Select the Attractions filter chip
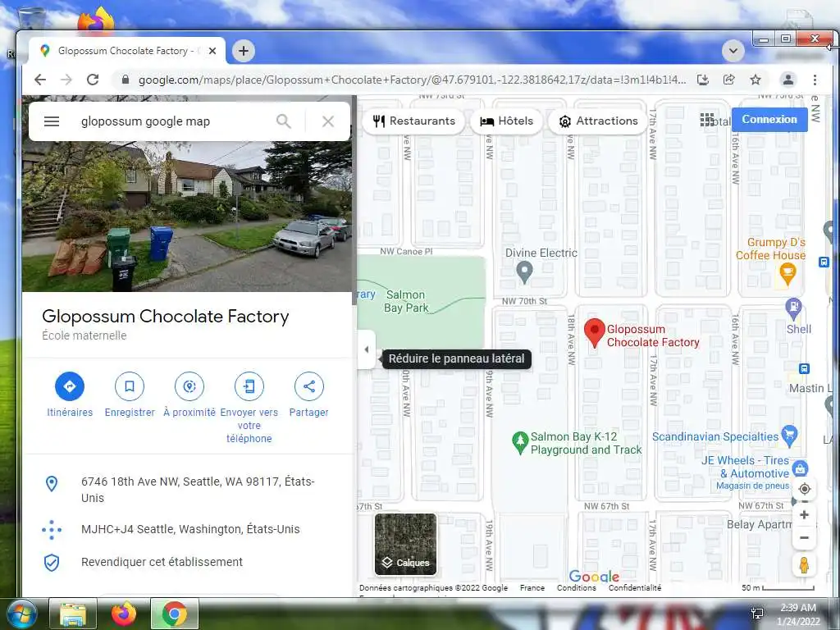 coord(599,121)
